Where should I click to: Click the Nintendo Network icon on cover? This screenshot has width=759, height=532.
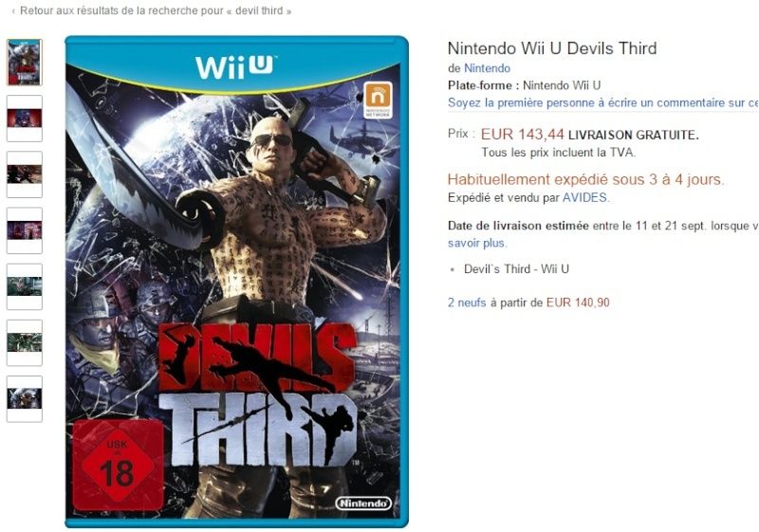[378, 100]
